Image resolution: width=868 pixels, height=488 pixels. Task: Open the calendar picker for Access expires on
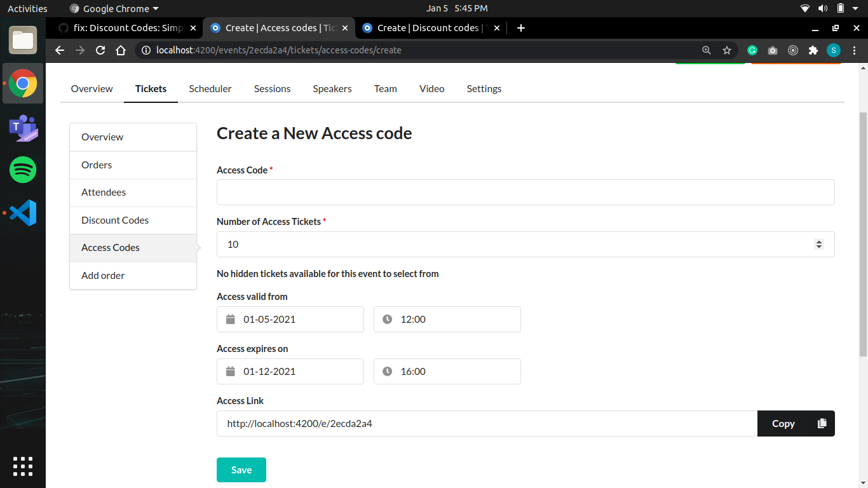click(230, 371)
